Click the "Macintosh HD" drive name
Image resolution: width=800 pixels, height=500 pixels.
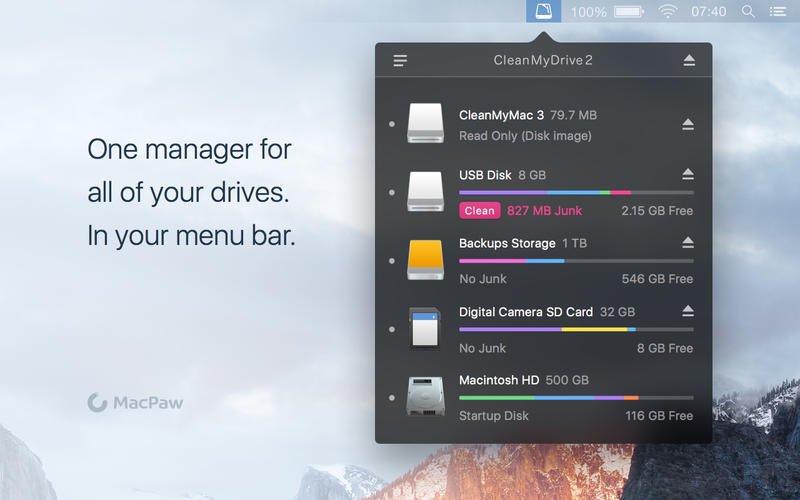(499, 380)
